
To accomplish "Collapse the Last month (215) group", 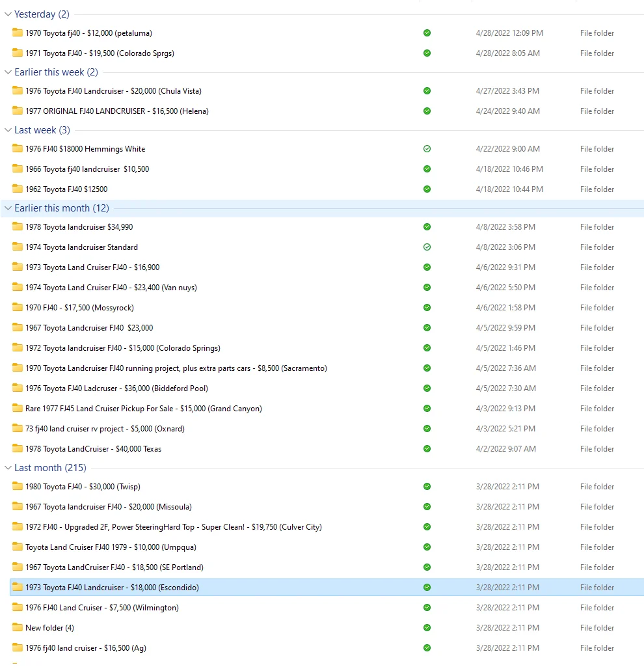I will (8, 468).
